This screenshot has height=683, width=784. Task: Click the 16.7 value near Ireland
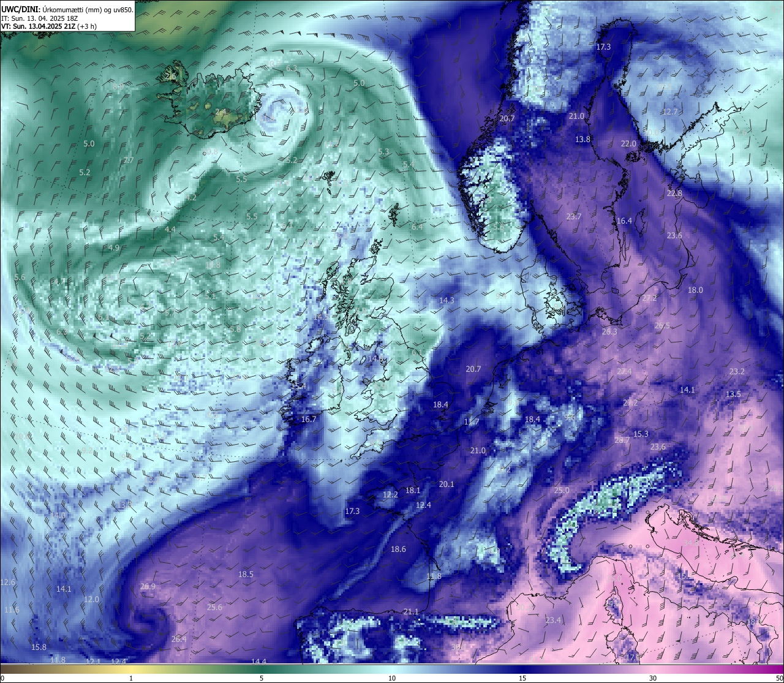[309, 420]
